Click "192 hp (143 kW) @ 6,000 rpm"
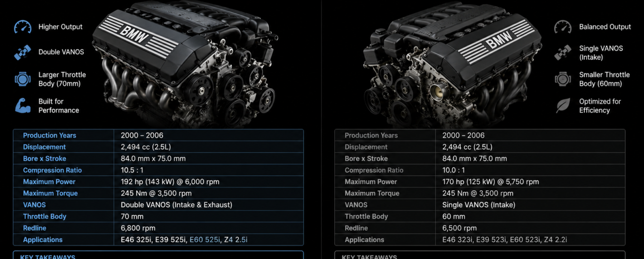Screen dimensions: 644x259 170,182
